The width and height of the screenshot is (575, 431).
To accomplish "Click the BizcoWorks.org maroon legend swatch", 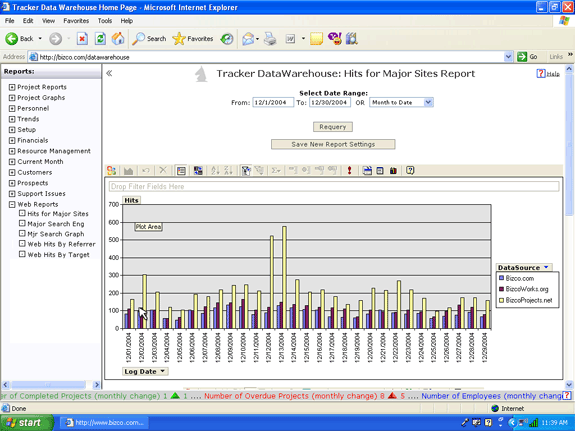I will pyautogui.click(x=501, y=289).
